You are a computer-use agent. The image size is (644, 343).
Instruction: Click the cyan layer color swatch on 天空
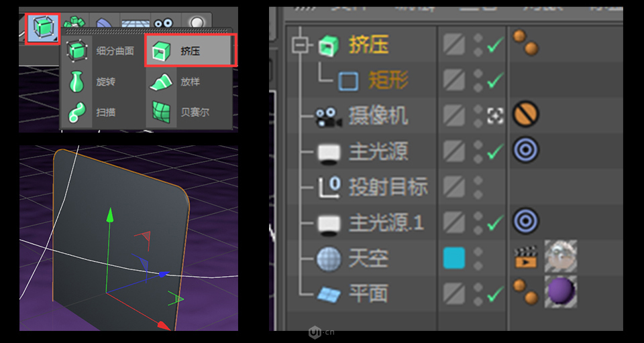point(454,258)
